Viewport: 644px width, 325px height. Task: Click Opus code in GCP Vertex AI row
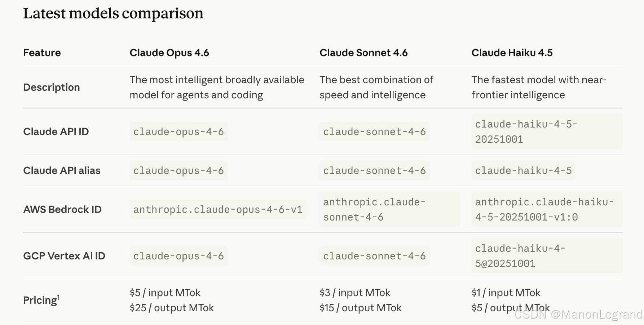(x=178, y=256)
